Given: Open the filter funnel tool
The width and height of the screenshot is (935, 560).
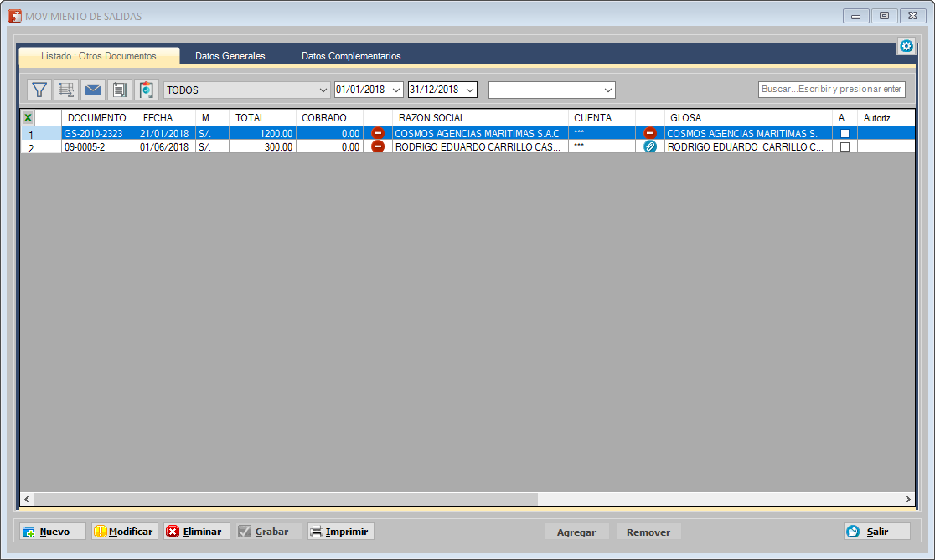Looking at the screenshot, I should pyautogui.click(x=39, y=90).
